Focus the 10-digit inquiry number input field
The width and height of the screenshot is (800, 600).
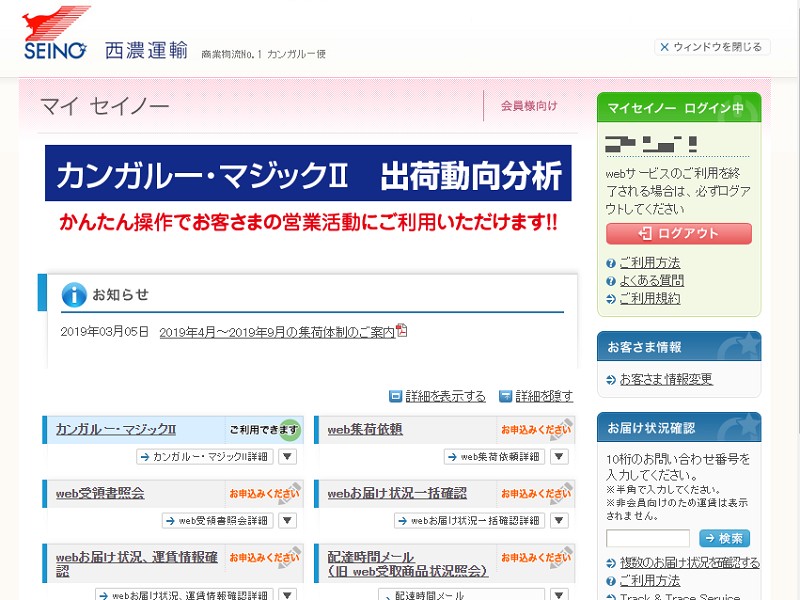point(648,538)
